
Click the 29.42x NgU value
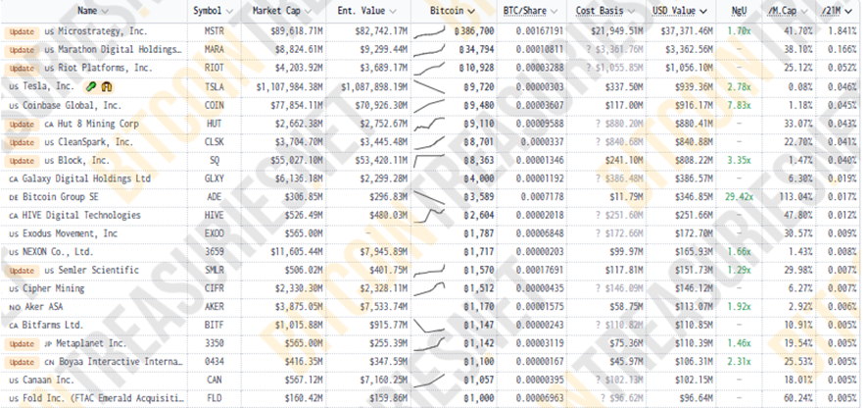(738, 197)
